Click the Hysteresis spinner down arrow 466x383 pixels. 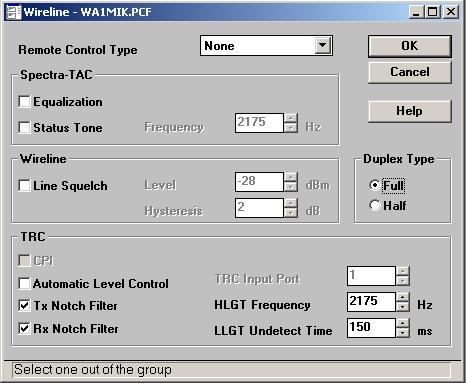coord(291,213)
